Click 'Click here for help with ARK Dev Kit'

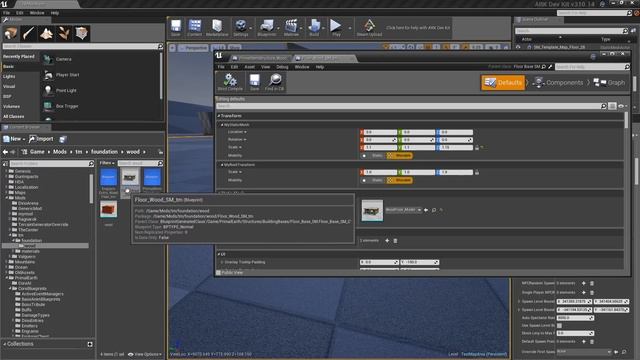[x=418, y=28]
